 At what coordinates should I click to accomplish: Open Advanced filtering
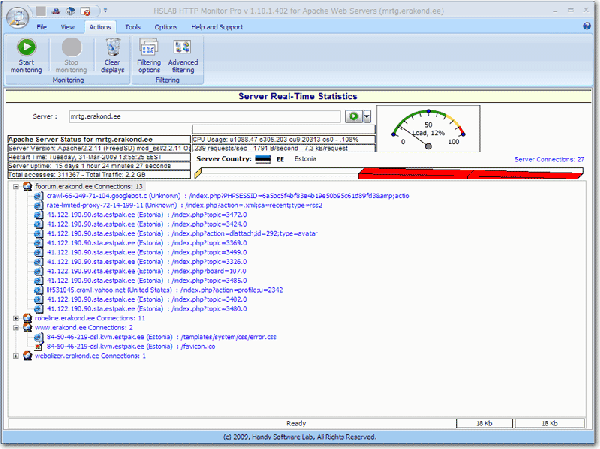click(x=183, y=47)
